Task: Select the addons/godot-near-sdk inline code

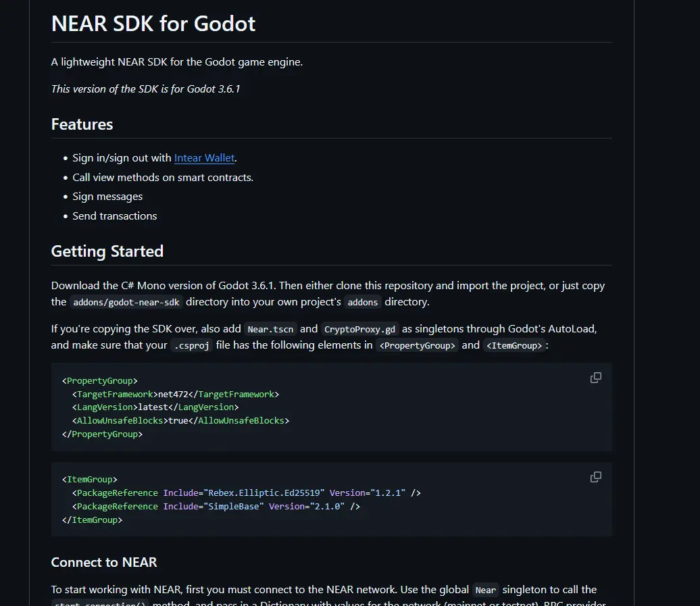Action: tap(126, 302)
